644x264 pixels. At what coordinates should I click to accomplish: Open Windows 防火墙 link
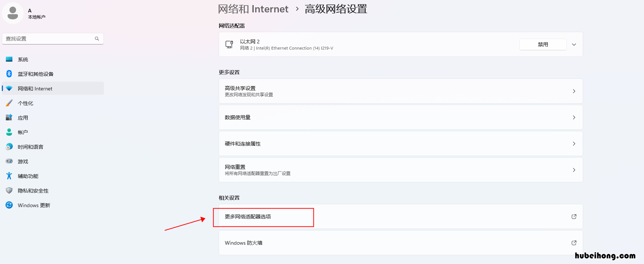[x=401, y=243]
